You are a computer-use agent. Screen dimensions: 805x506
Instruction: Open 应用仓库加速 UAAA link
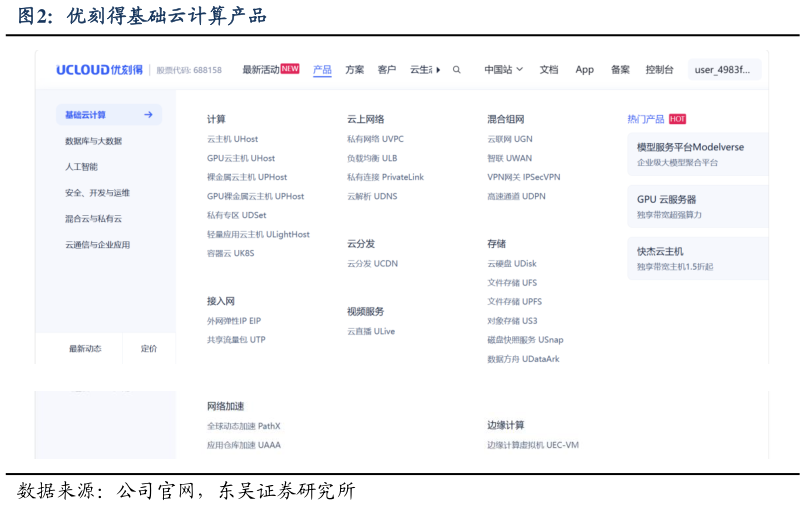(x=244, y=445)
